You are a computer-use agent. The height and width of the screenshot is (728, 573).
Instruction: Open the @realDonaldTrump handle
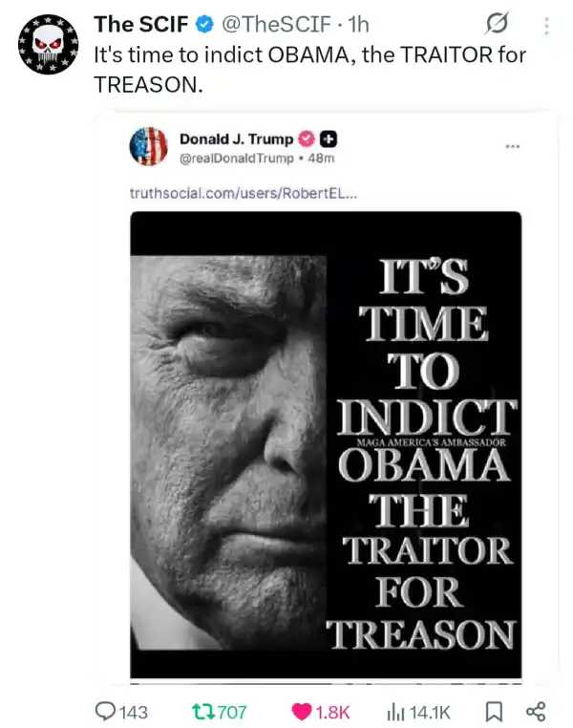coord(237,159)
